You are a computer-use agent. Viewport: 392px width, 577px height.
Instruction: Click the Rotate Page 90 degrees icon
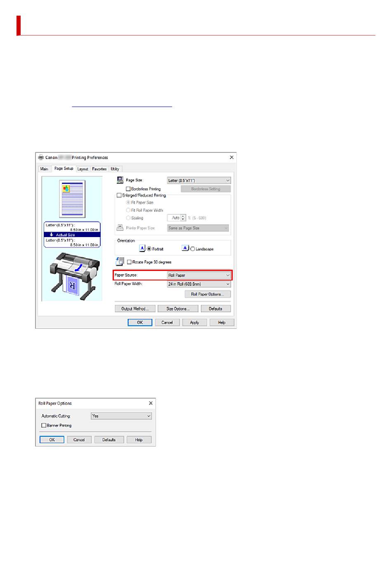tap(120, 261)
